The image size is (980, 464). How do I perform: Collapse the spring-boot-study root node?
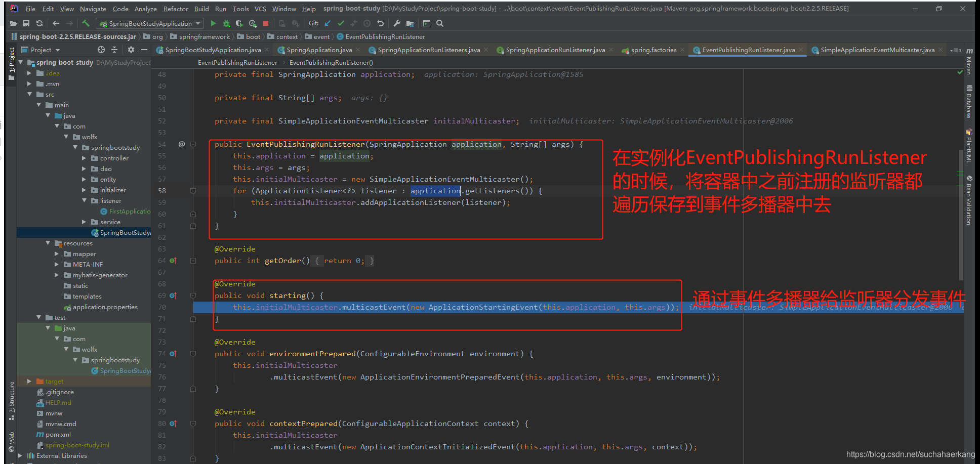click(x=21, y=62)
